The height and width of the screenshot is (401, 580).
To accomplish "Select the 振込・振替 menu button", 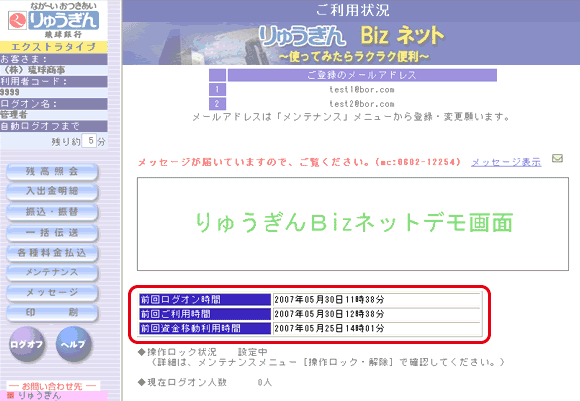I will [52, 212].
